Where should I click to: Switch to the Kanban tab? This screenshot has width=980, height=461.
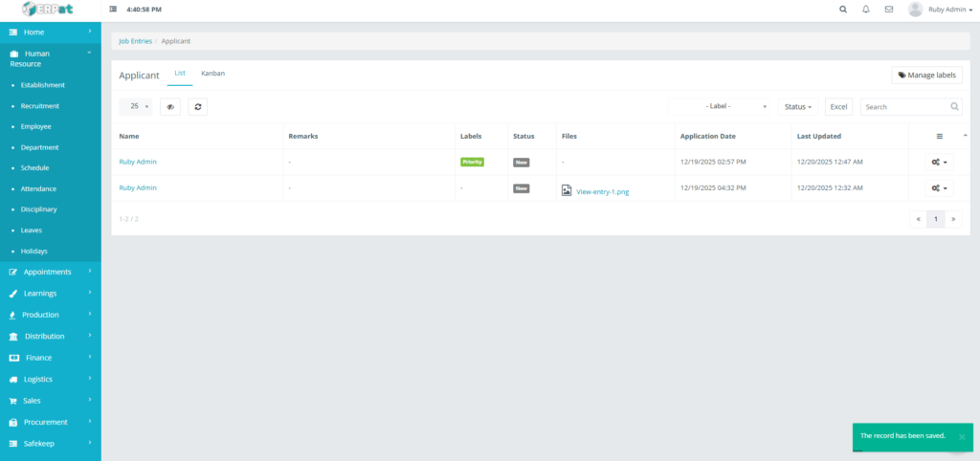(x=212, y=74)
